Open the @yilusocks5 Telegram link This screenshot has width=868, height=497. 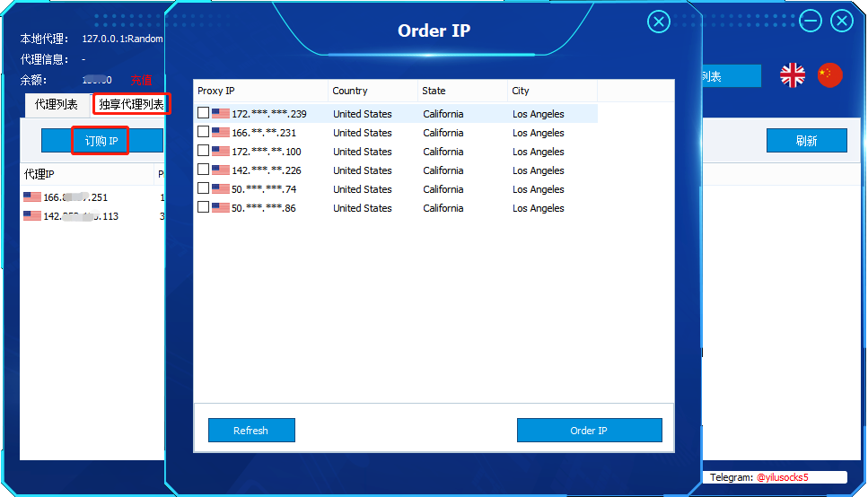(x=782, y=477)
